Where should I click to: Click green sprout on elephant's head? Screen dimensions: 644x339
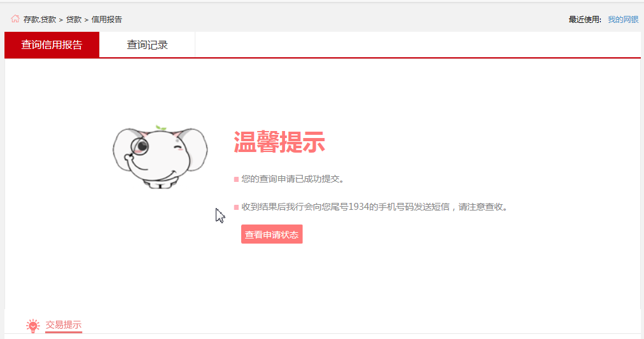tap(161, 128)
